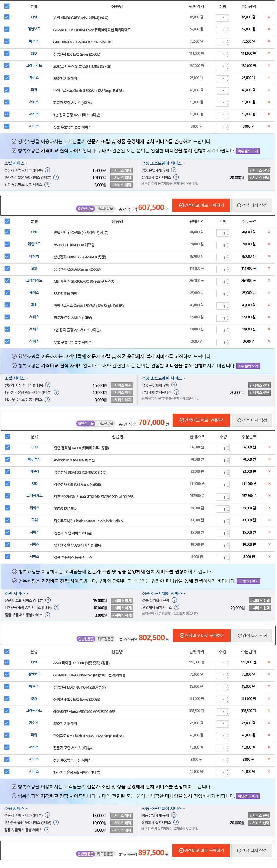This screenshot has height=868, width=277.
Task: Remove the GIGABYTE GA-A320M-DS2 motherboard row
Action: [x=269, y=675]
